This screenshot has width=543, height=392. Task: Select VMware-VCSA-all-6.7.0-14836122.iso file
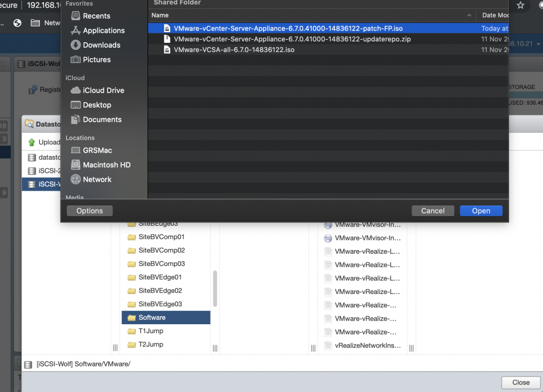click(328, 50)
